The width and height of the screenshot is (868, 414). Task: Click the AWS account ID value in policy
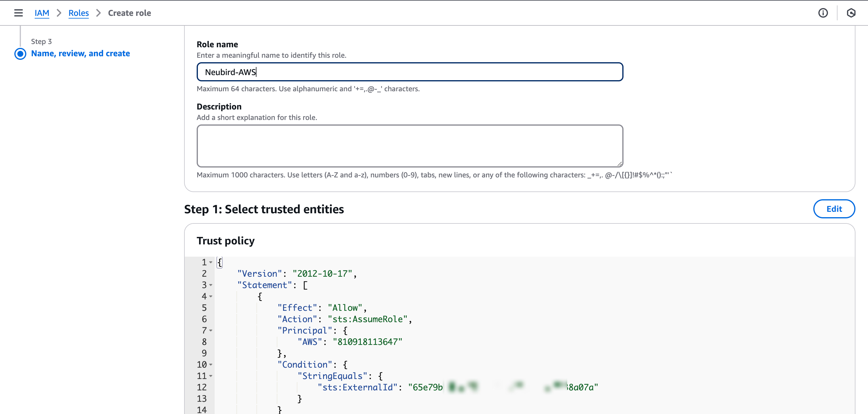pyautogui.click(x=367, y=342)
